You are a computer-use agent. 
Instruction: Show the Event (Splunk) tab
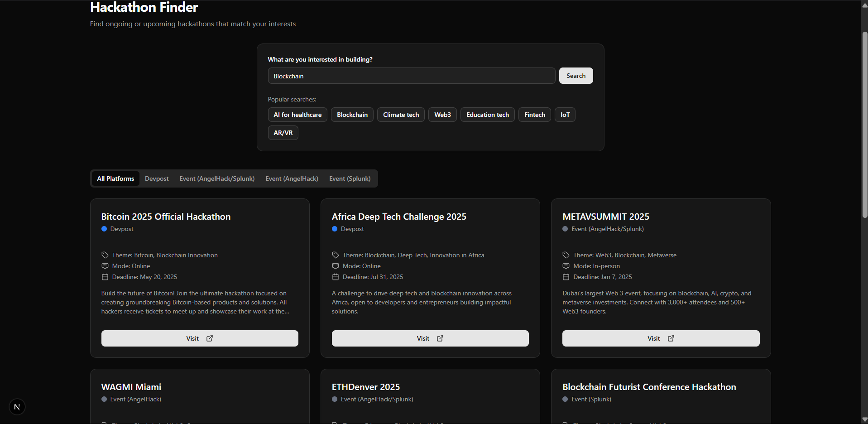click(x=350, y=178)
